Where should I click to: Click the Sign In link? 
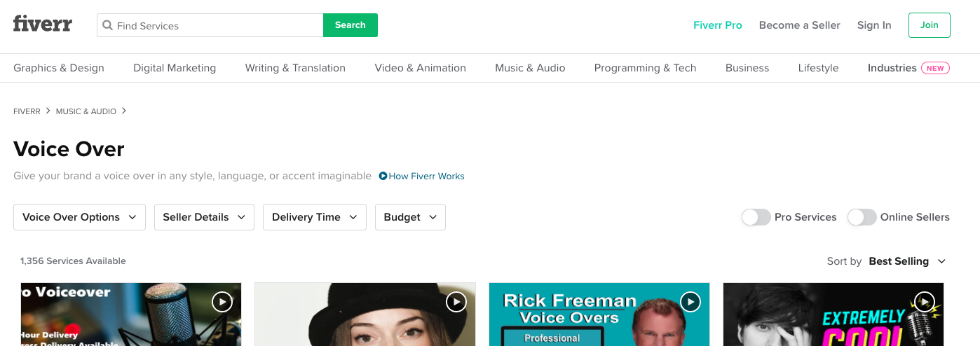pyautogui.click(x=874, y=25)
